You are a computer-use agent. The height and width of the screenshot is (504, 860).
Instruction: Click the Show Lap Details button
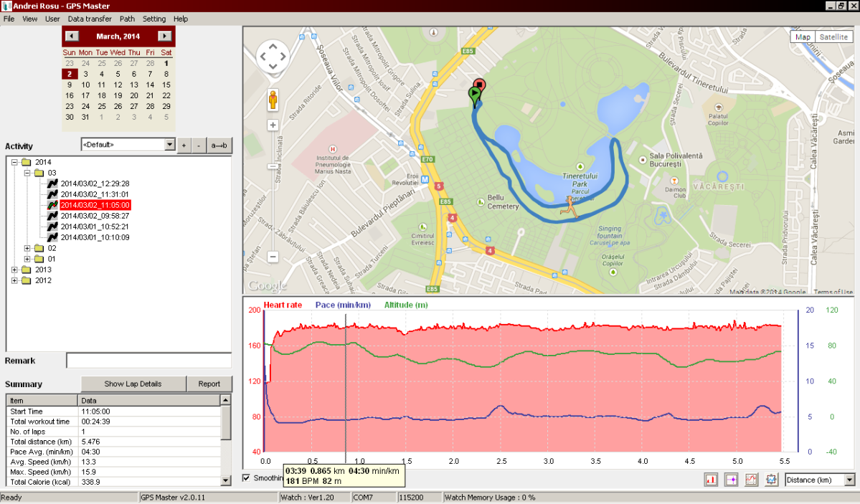point(133,384)
